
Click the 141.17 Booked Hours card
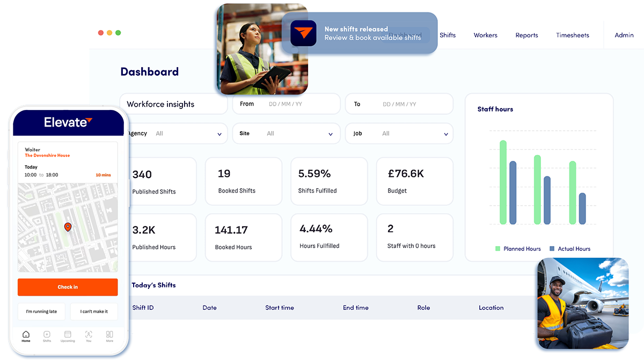pyautogui.click(x=244, y=238)
